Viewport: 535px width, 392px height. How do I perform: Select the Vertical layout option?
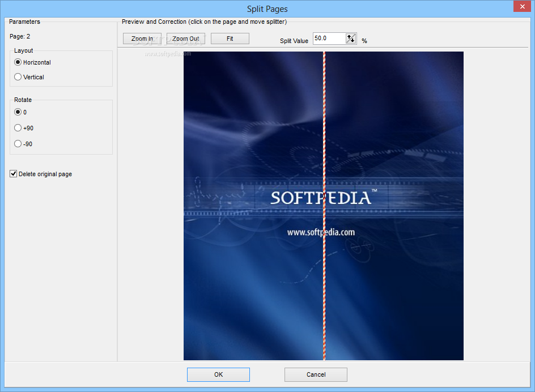click(18, 77)
